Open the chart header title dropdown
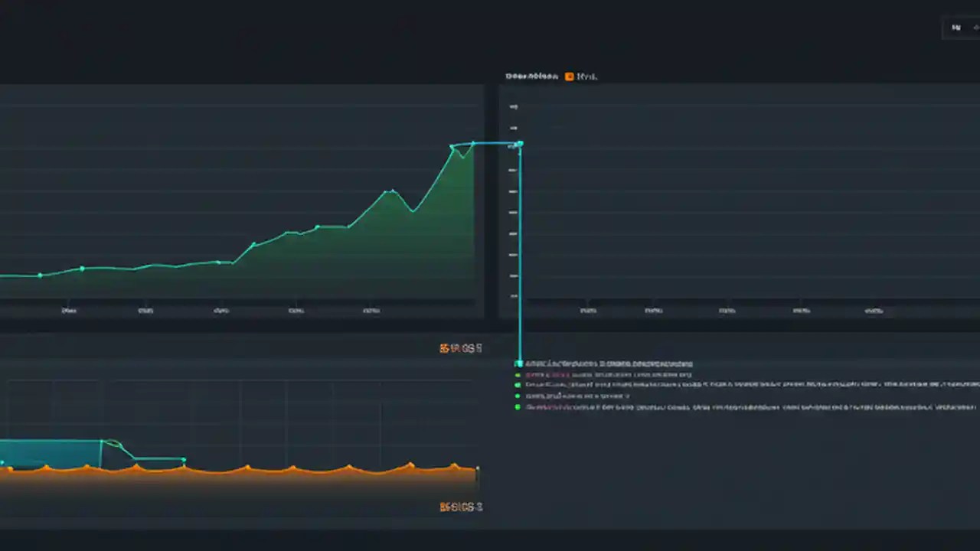Image resolution: width=980 pixels, height=551 pixels. [x=531, y=76]
